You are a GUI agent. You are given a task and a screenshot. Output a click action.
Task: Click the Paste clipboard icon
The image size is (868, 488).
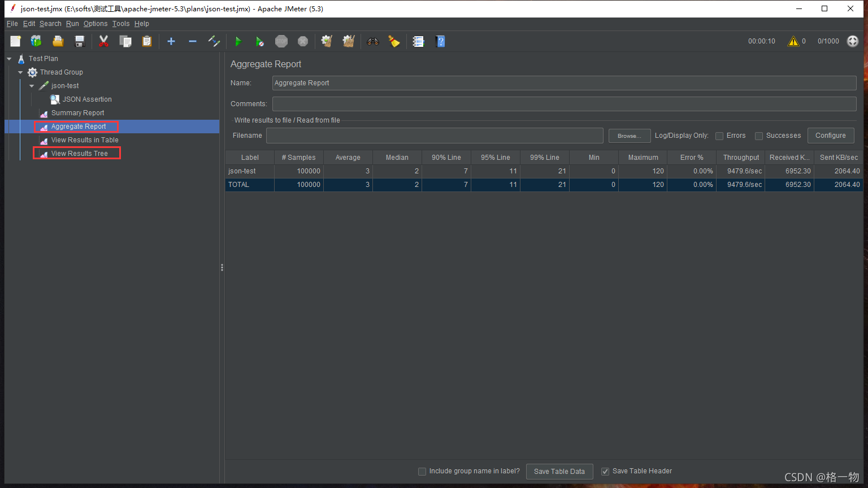tap(147, 41)
